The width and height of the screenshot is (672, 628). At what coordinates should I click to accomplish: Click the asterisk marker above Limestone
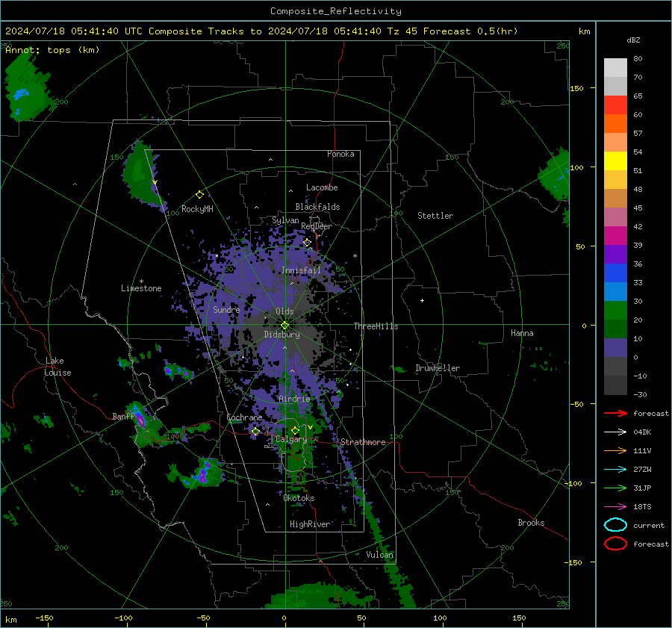pyautogui.click(x=141, y=282)
